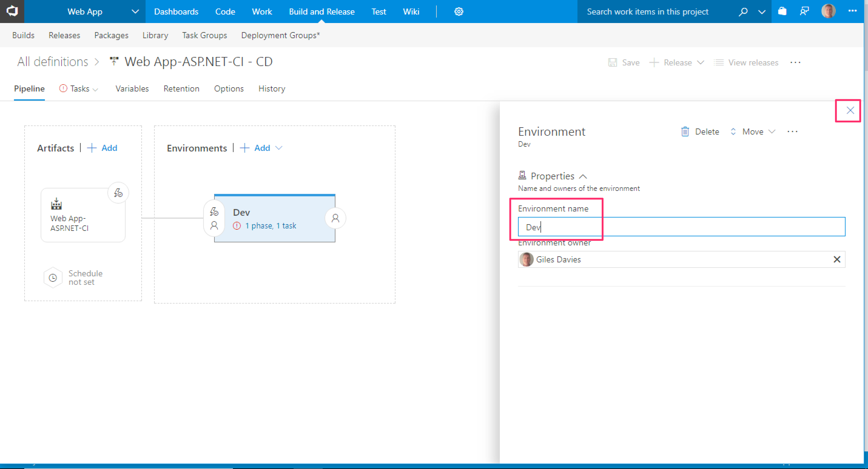Open the Environments Add dropdown arrow

(x=279, y=148)
